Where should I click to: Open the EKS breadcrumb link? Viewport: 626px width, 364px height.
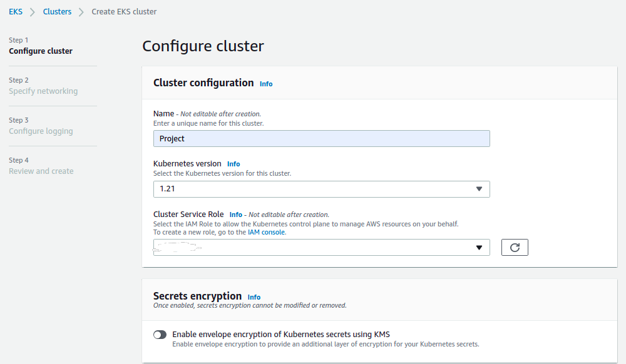[x=16, y=11]
